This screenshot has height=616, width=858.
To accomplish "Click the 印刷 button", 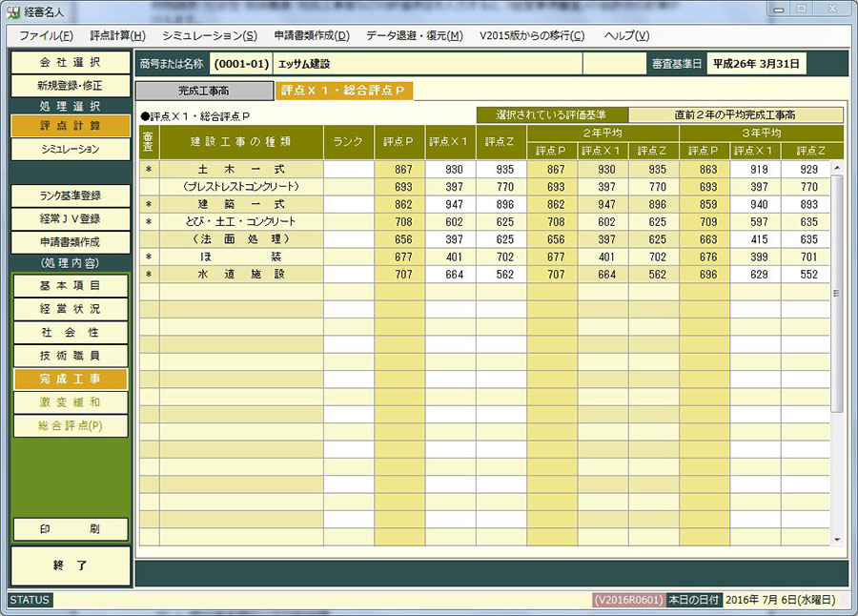I will (71, 529).
